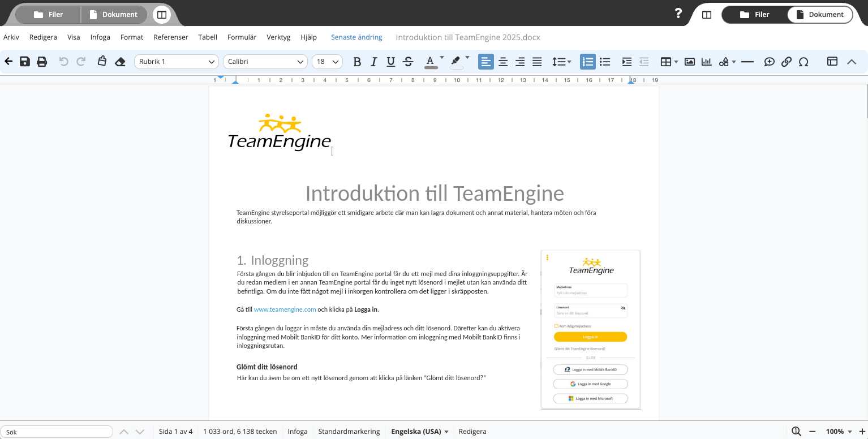
Task: Align text to the right
Action: click(520, 62)
